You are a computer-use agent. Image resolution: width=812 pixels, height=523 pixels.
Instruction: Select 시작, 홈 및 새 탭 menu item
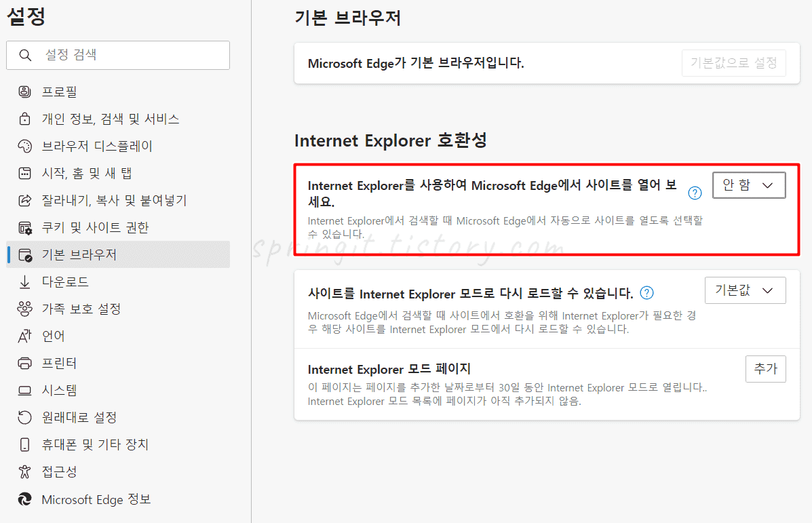(118, 173)
